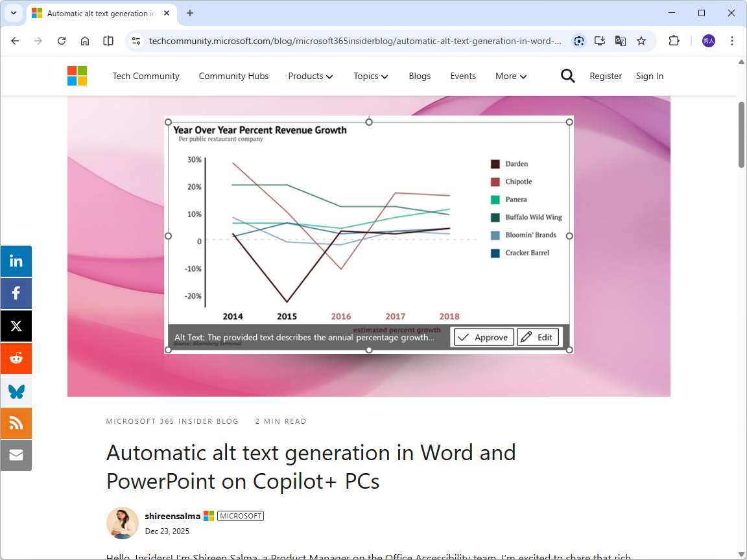The height and width of the screenshot is (560, 747).
Task: Open the RSS feed icon
Action: (x=16, y=423)
